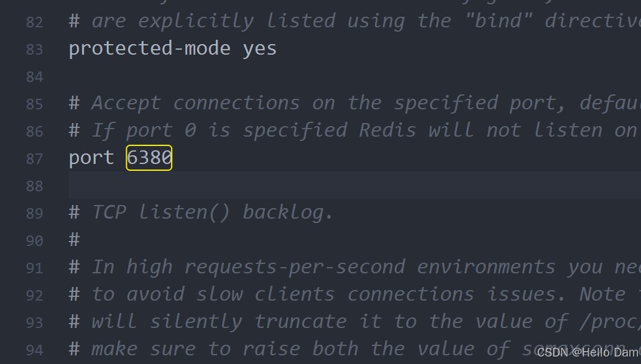Click line number 88 in the gutter
The height and width of the screenshot is (364, 641).
tap(35, 186)
